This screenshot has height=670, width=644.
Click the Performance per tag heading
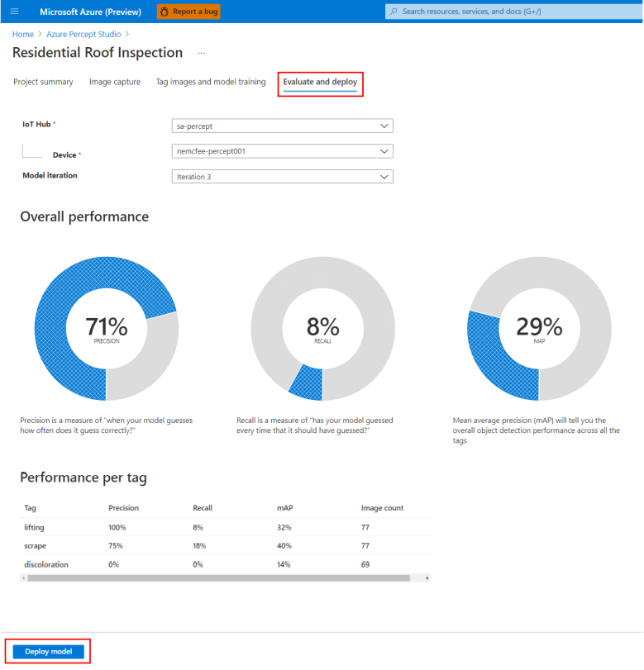point(83,478)
